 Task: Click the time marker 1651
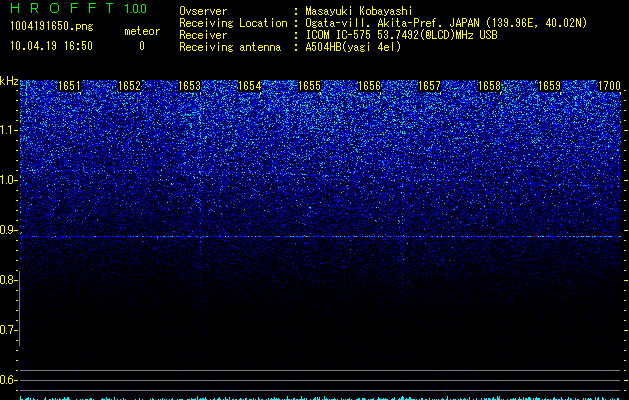tap(69, 86)
